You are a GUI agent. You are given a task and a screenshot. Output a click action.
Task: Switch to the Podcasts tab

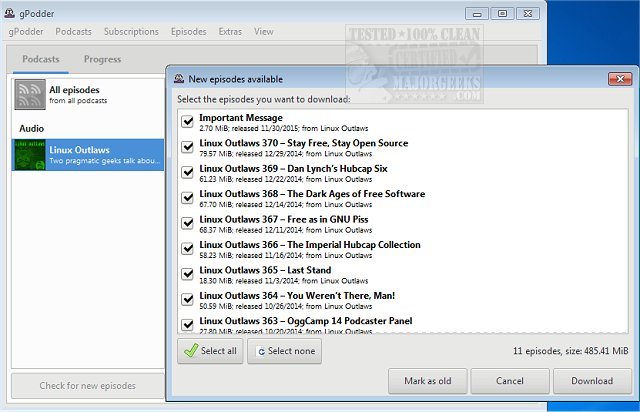[x=41, y=59]
